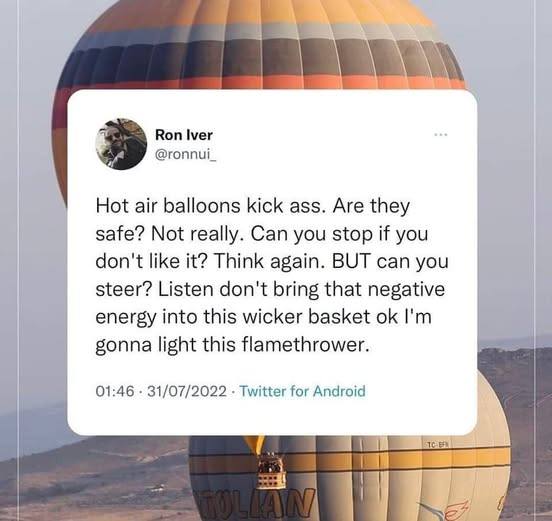Click the 01:46 timestamp

tap(115, 391)
